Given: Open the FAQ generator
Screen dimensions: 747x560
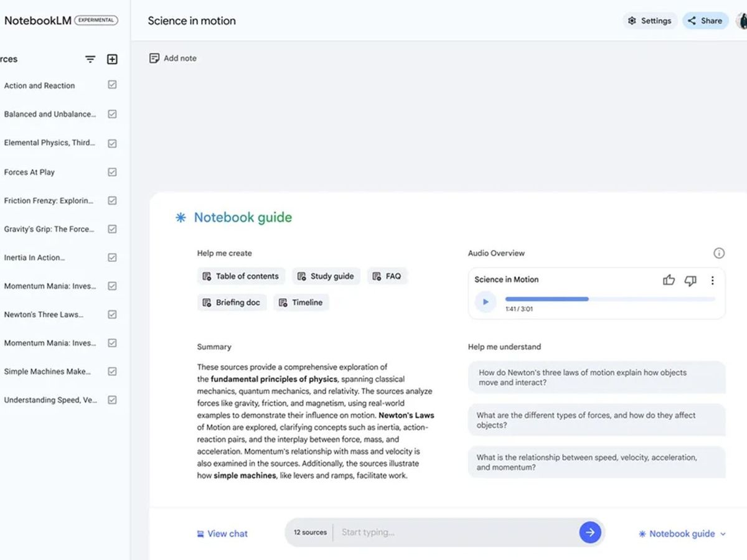Looking at the screenshot, I should (x=387, y=276).
